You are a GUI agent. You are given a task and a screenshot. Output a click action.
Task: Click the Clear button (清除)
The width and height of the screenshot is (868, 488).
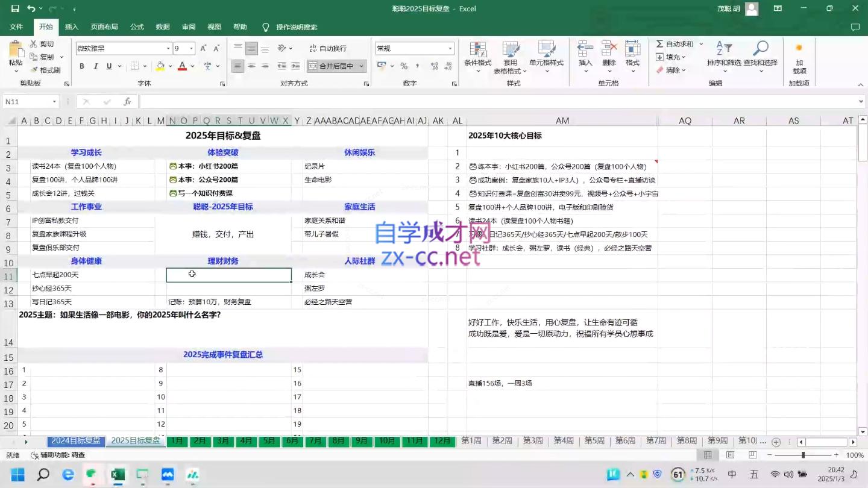(671, 70)
